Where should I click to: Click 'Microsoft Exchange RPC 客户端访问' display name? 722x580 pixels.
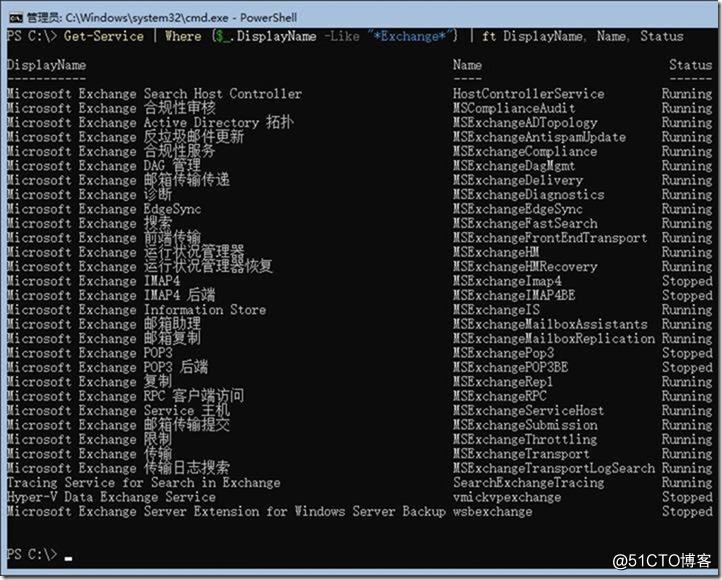click(125, 396)
